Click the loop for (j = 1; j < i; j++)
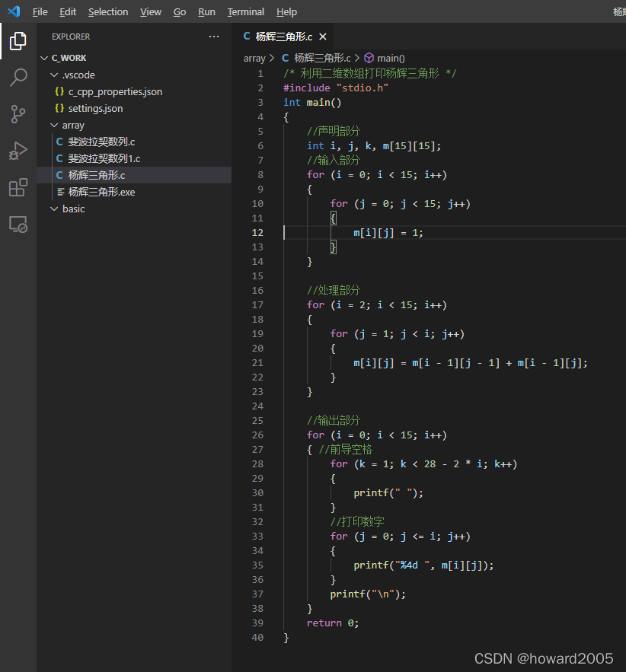Image resolution: width=626 pixels, height=672 pixels. click(x=397, y=334)
